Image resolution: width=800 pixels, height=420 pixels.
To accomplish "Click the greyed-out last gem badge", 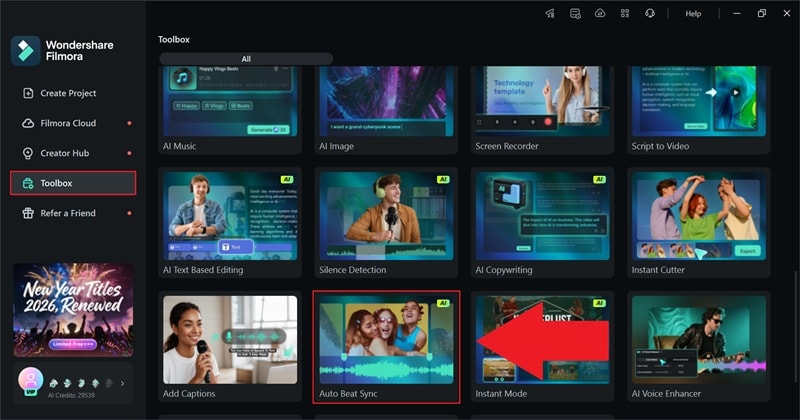I will pos(109,383).
